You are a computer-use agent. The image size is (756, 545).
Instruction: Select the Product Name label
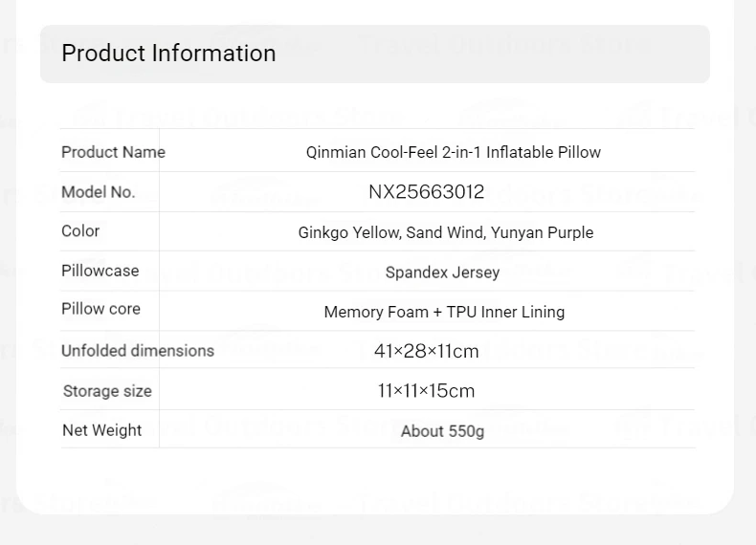pos(113,152)
